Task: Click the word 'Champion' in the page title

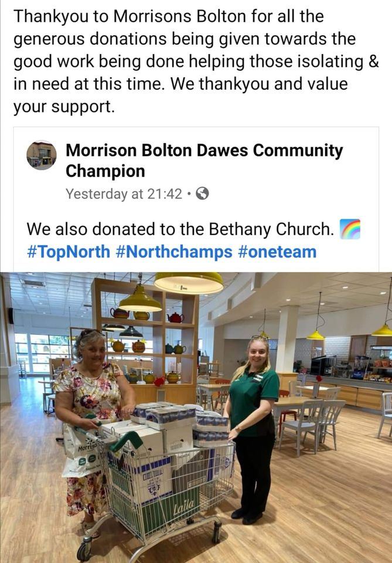Action: coord(105,171)
